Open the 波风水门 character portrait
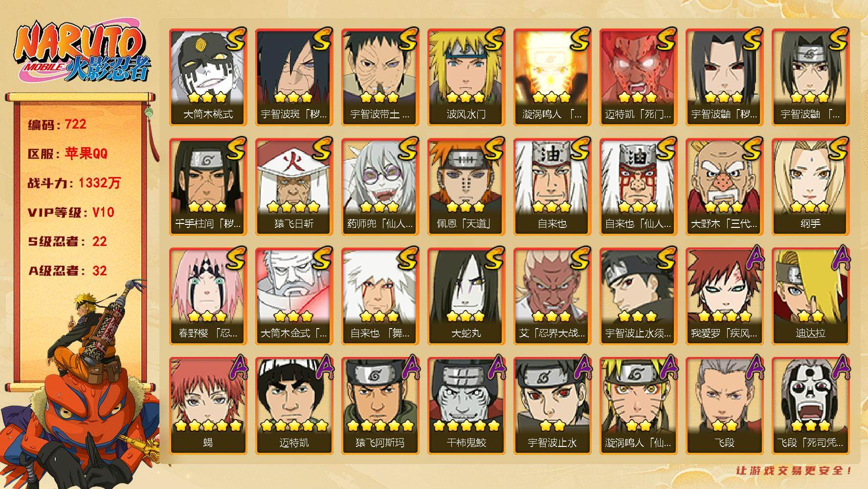Viewport: 868px width, 489px height. pos(466,77)
